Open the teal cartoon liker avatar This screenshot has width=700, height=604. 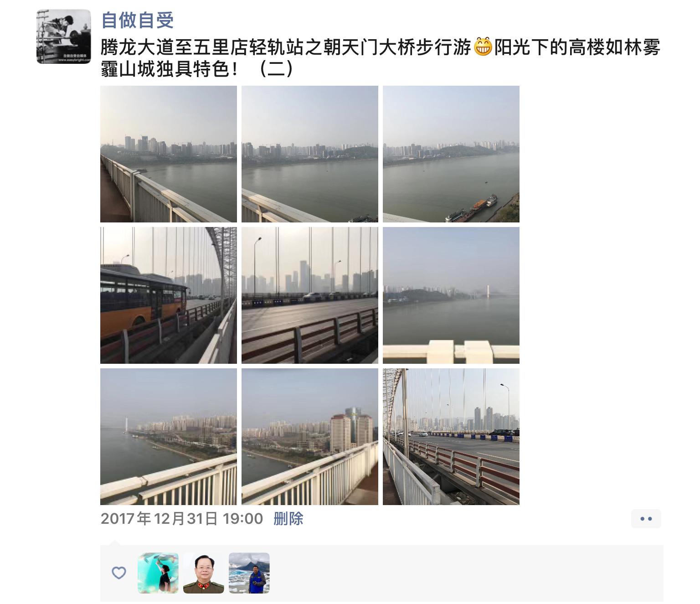click(x=158, y=573)
